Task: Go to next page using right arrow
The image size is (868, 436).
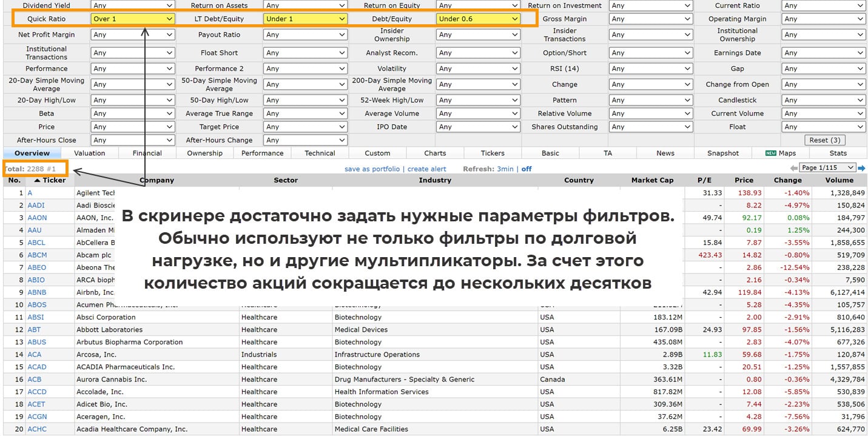Action: (862, 168)
